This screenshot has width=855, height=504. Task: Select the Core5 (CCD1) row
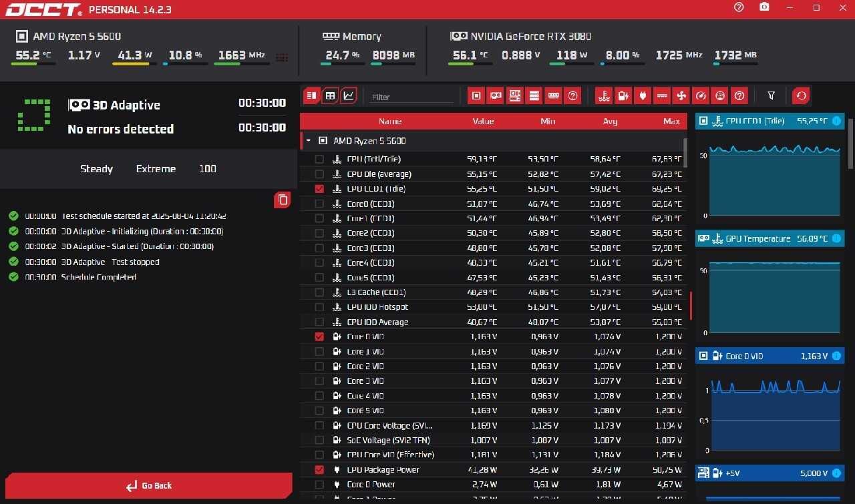tap(493, 278)
